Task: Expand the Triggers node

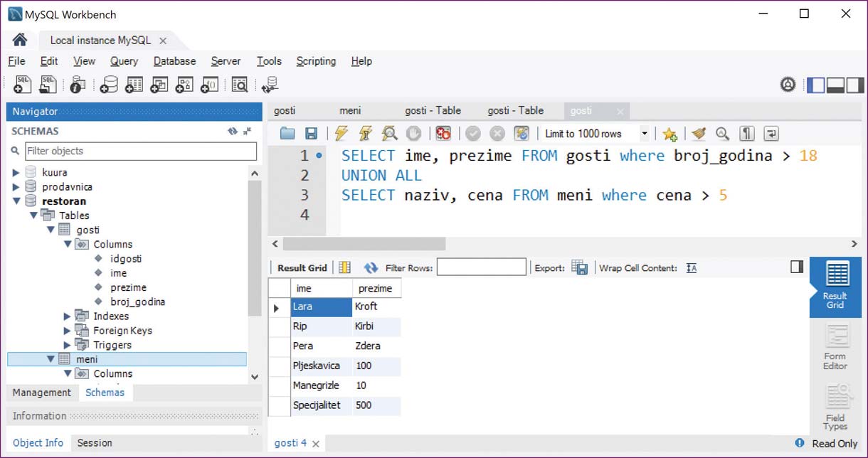Action: point(68,345)
